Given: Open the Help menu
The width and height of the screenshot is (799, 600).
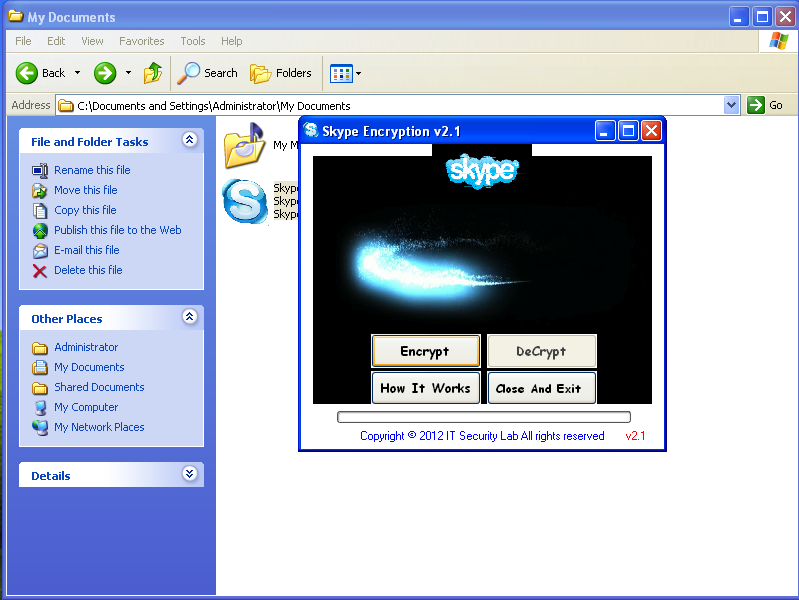Looking at the screenshot, I should tap(231, 41).
